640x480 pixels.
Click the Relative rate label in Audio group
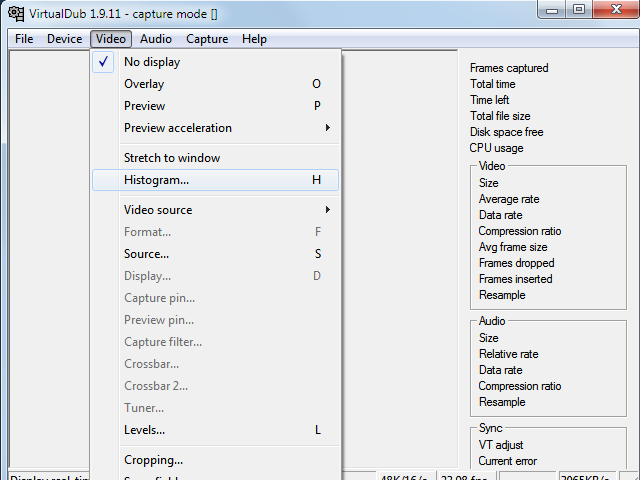(508, 354)
